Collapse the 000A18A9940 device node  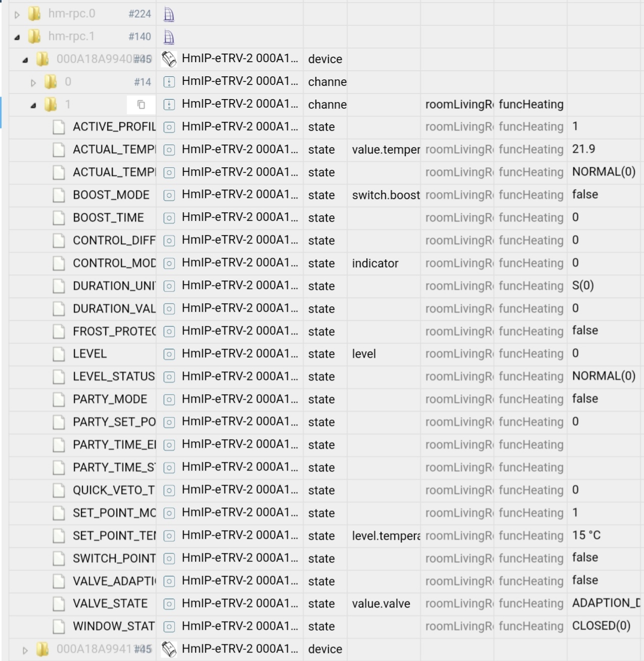click(25, 60)
